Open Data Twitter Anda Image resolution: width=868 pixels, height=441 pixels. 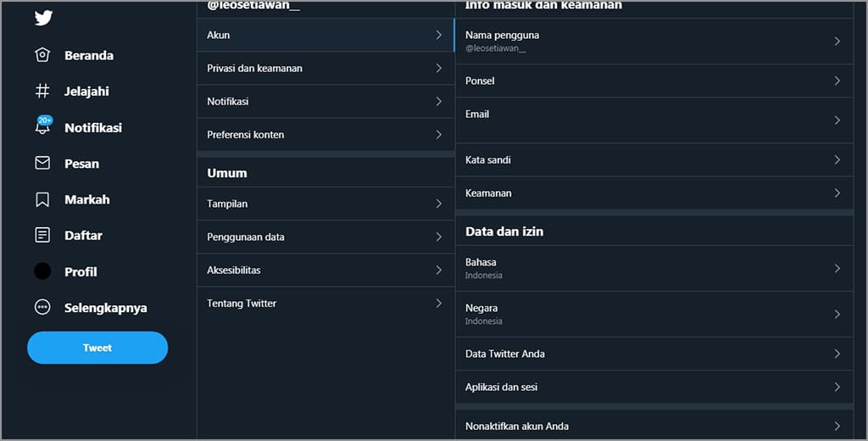click(654, 354)
